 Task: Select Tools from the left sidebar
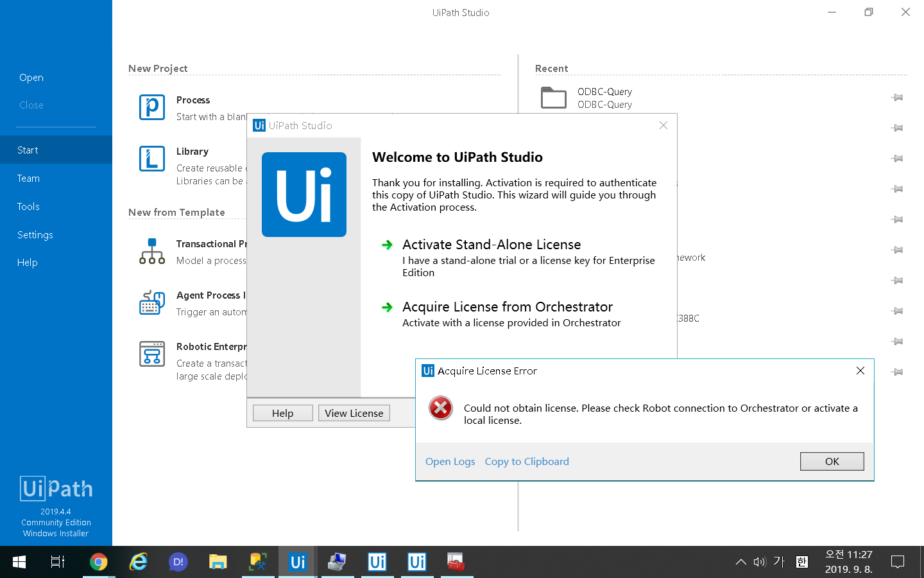pos(28,206)
